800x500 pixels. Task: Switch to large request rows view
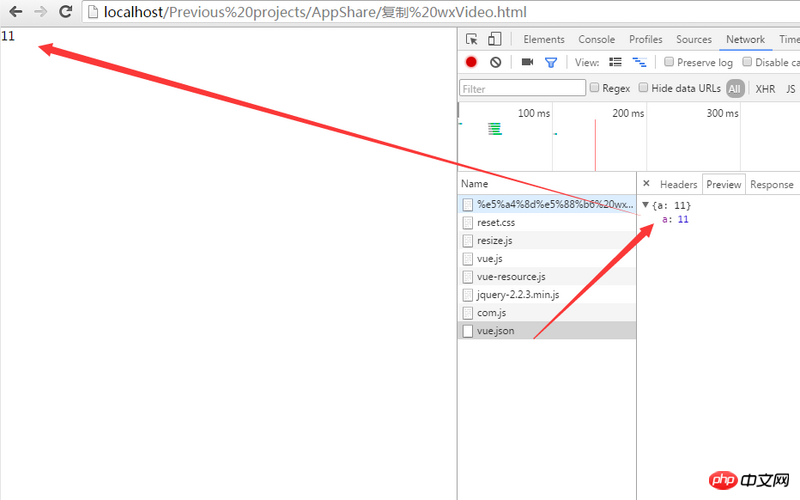click(615, 62)
